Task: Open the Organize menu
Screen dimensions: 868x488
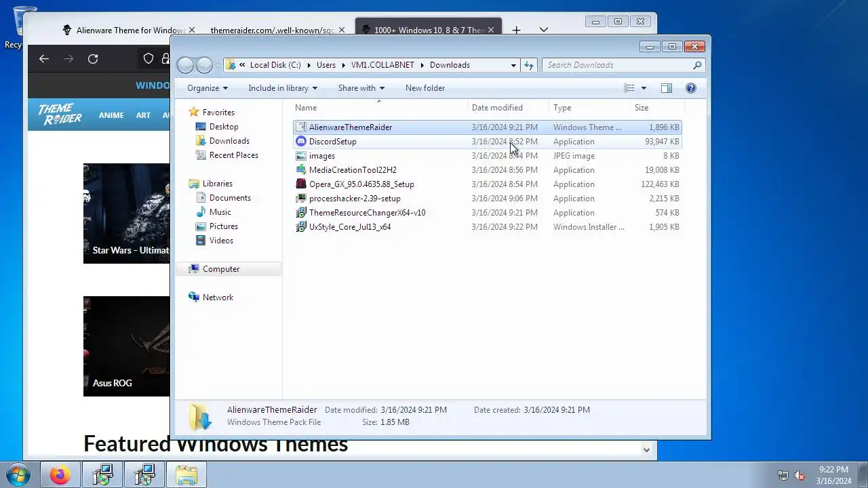Action: click(x=208, y=88)
